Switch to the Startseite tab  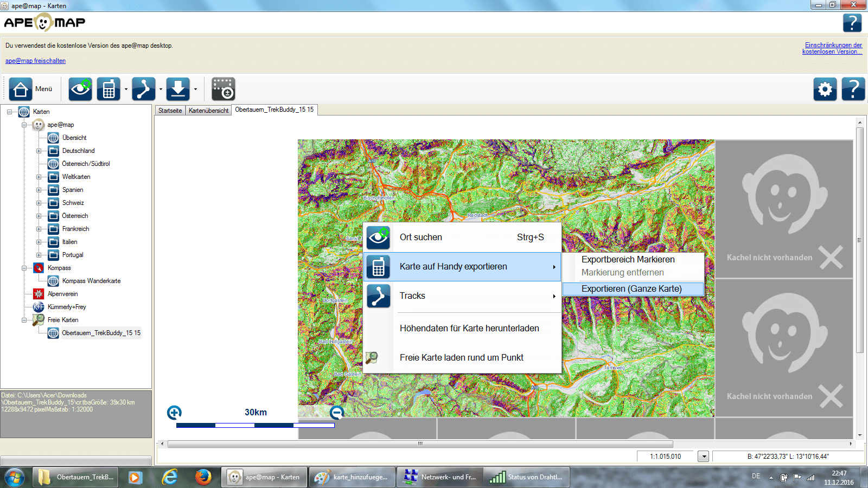170,110
